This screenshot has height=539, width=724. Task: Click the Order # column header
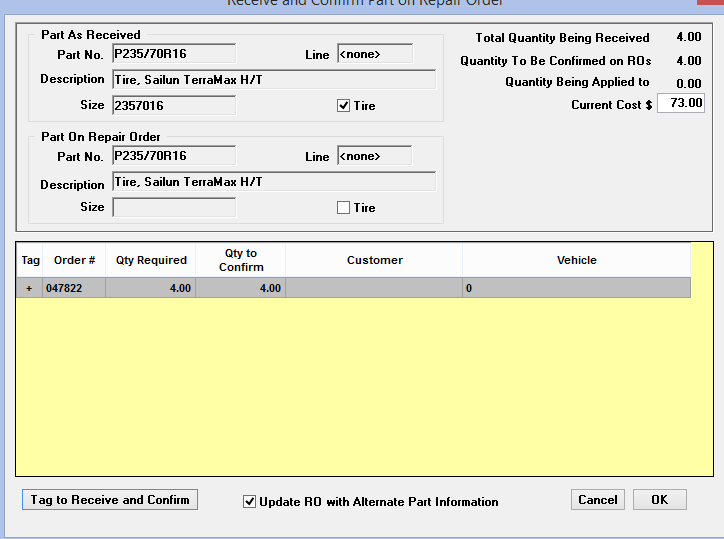(x=74, y=260)
